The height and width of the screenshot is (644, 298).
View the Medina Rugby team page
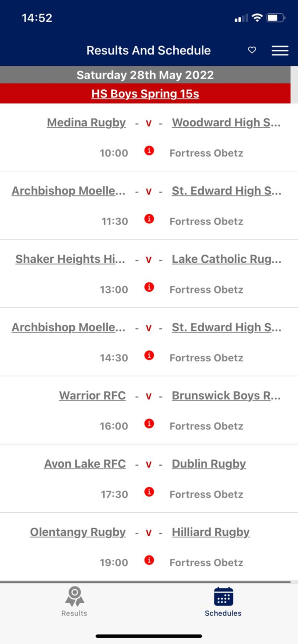coord(86,122)
